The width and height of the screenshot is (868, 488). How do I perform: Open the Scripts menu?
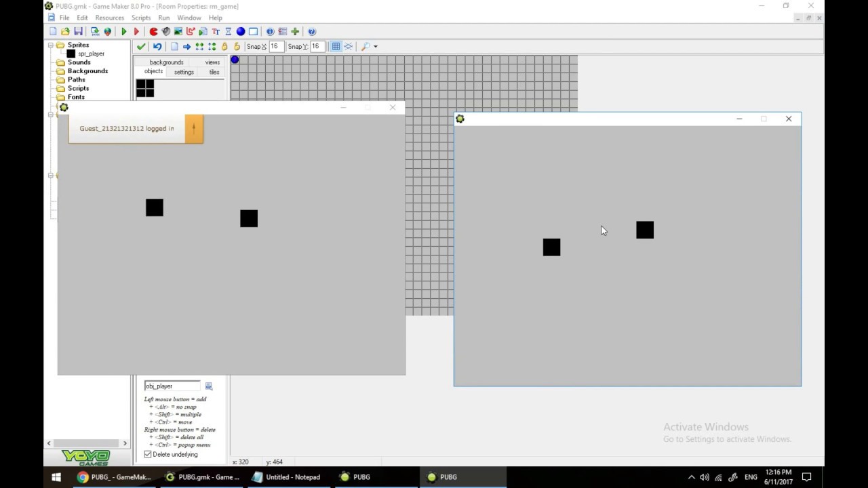click(x=141, y=18)
